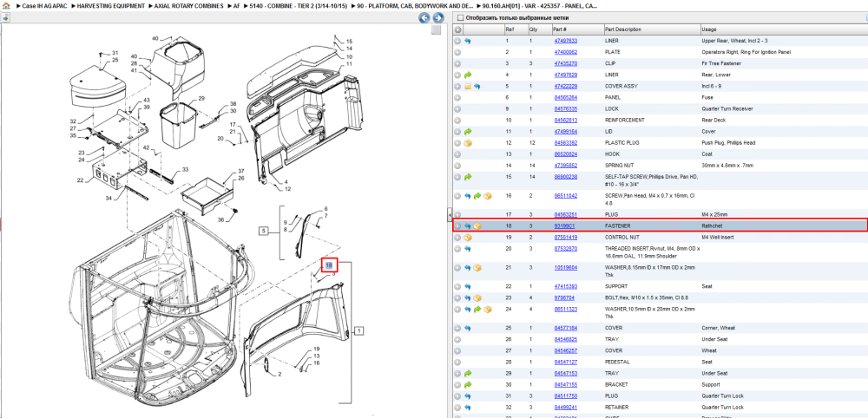
Task: Click folder icon on ref 5 COVER ASSY
Action: (x=468, y=86)
